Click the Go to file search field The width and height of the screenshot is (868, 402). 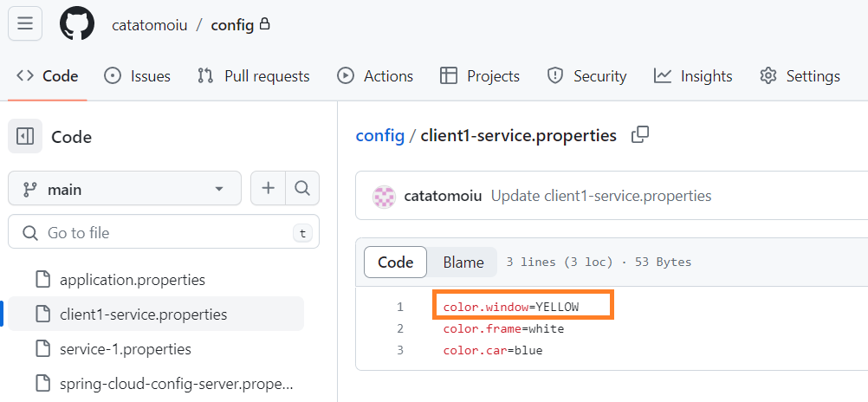[x=164, y=233]
